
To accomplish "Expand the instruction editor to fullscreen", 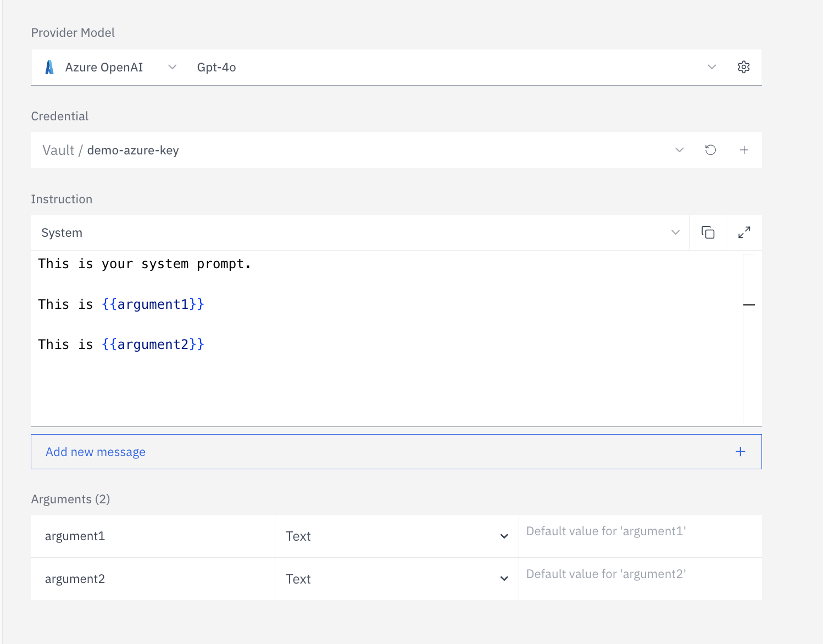I will click(744, 232).
